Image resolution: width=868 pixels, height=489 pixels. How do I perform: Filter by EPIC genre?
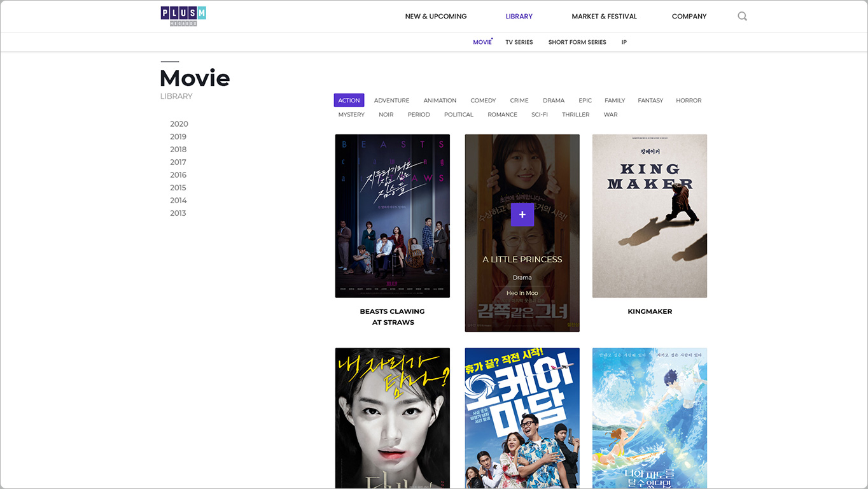[585, 101]
